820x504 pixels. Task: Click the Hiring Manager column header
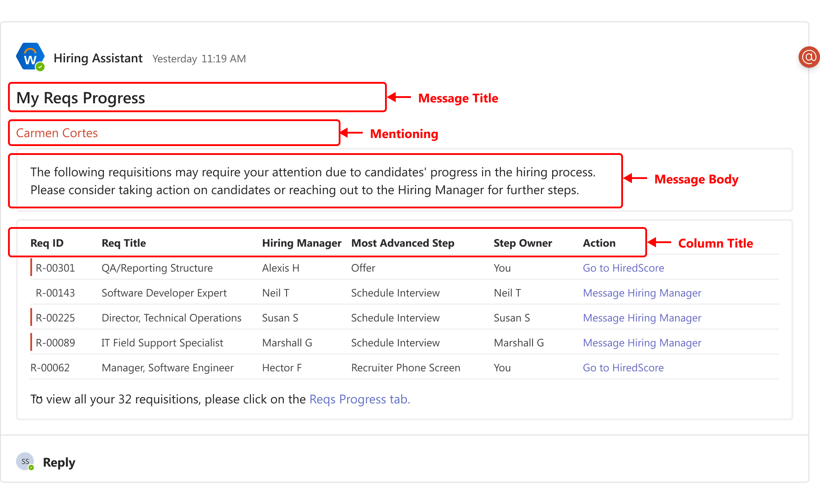click(x=302, y=243)
